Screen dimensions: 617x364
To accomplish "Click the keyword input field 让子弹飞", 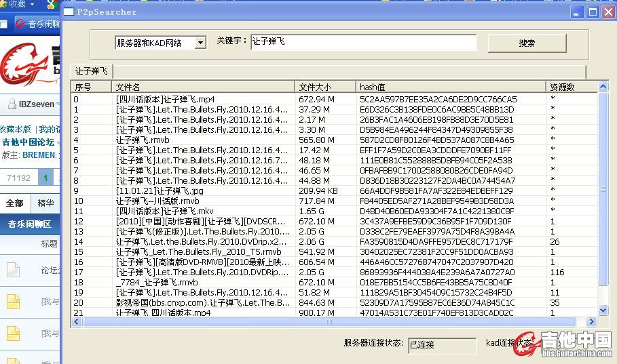I will (363, 42).
